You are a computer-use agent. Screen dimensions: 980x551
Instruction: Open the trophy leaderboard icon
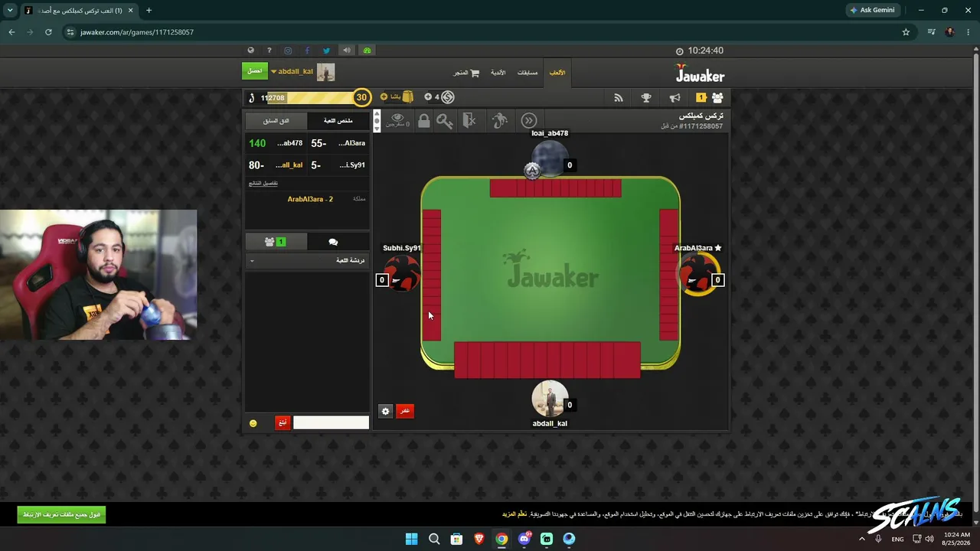646,98
